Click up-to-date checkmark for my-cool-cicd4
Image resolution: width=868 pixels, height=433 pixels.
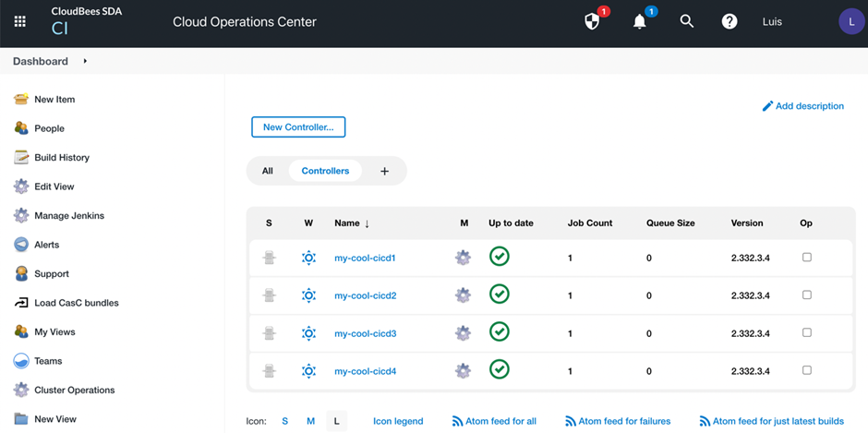[500, 368]
